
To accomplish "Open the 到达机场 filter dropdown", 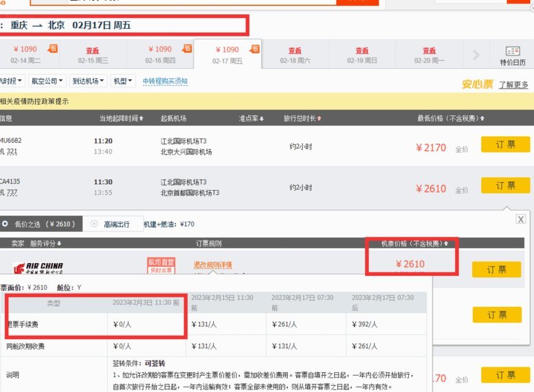I will tap(88, 81).
